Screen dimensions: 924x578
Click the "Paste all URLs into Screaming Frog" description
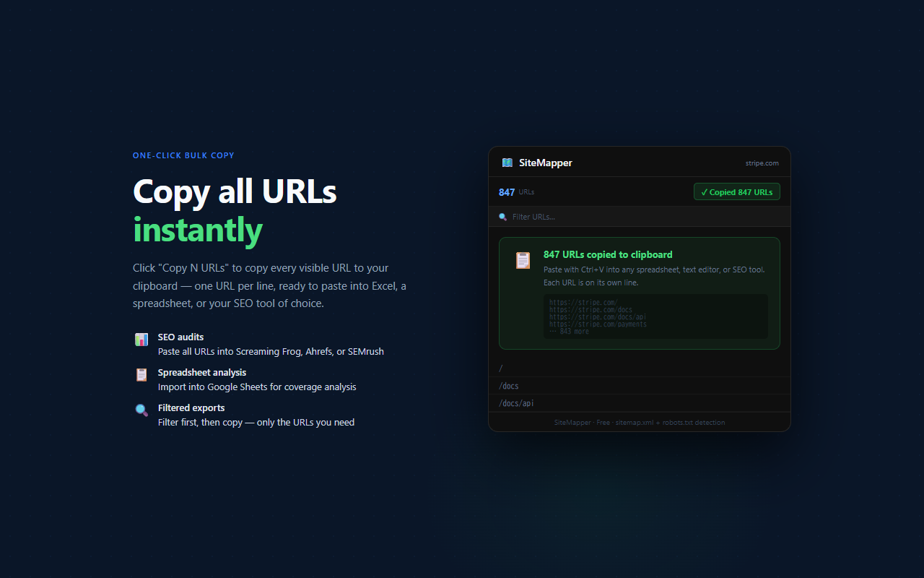[271, 352]
